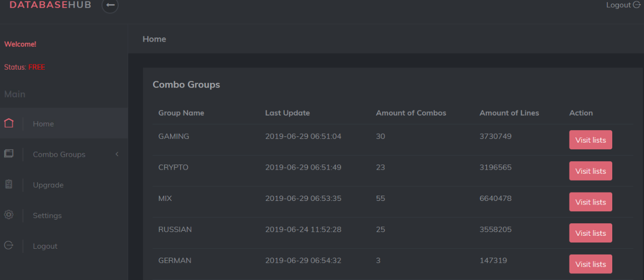Click the Status: FREE label

pos(24,67)
